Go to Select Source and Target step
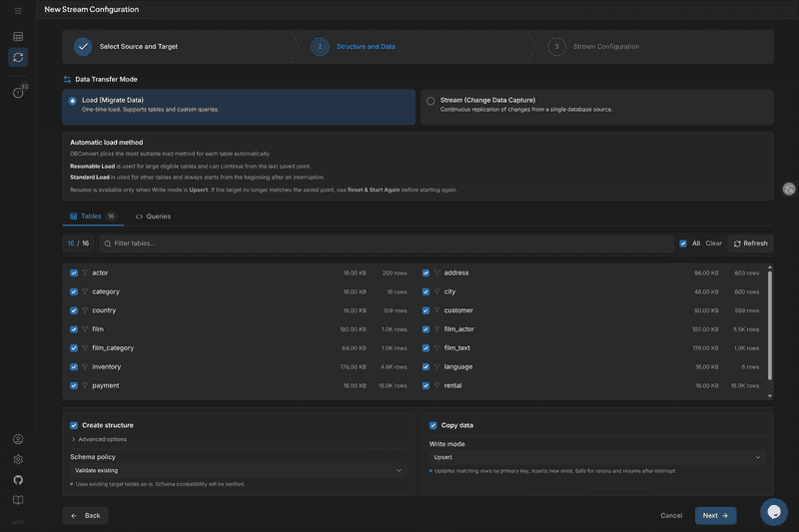This screenshot has width=799, height=532. [x=126, y=46]
